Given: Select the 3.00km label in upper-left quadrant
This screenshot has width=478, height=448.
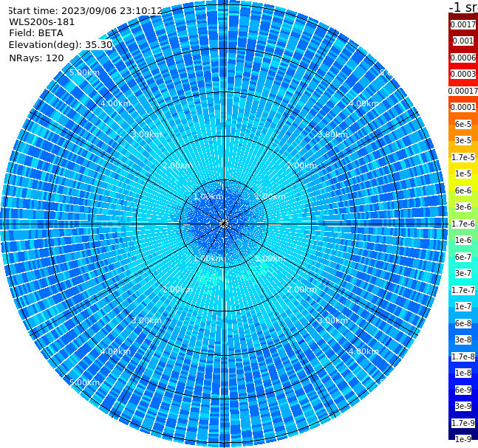Looking at the screenshot, I should coord(146,134).
